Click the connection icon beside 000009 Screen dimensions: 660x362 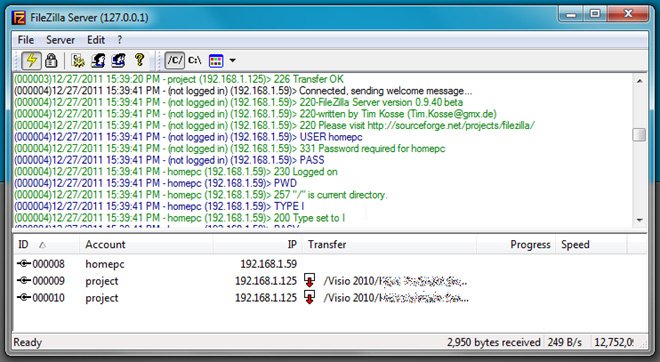pos(24,280)
